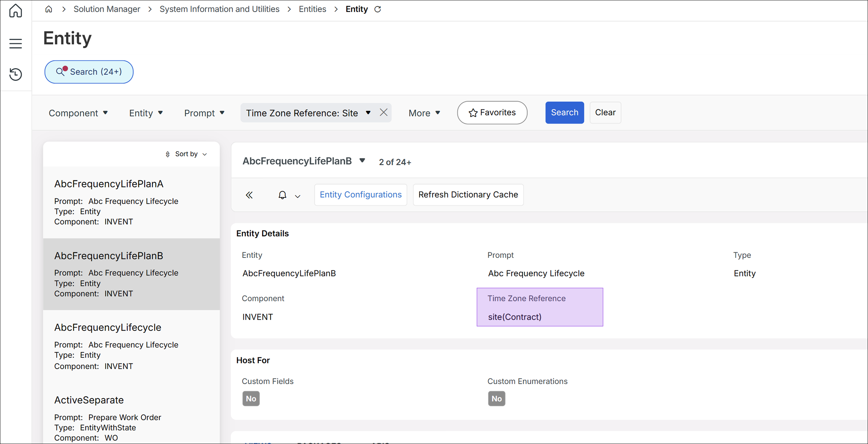868x444 pixels.
Task: Go to home via breadcrumb house icon
Action: (x=49, y=9)
